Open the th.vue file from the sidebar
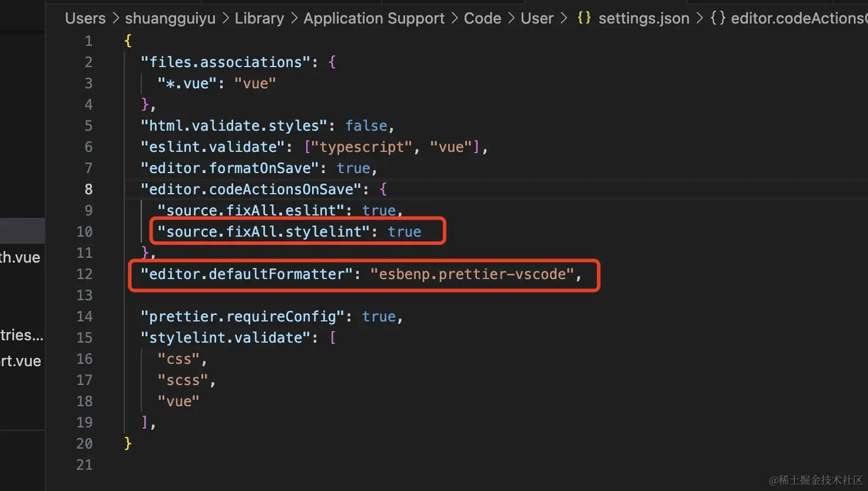Image resolution: width=868 pixels, height=491 pixels. (19, 257)
